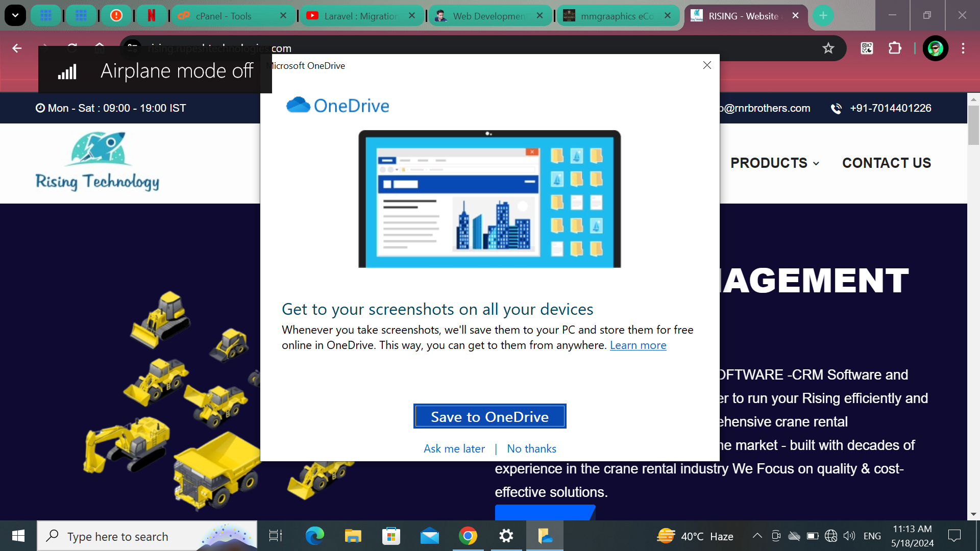Click the page vertical scrollbar thumb
The image size is (980, 551).
coord(973,126)
